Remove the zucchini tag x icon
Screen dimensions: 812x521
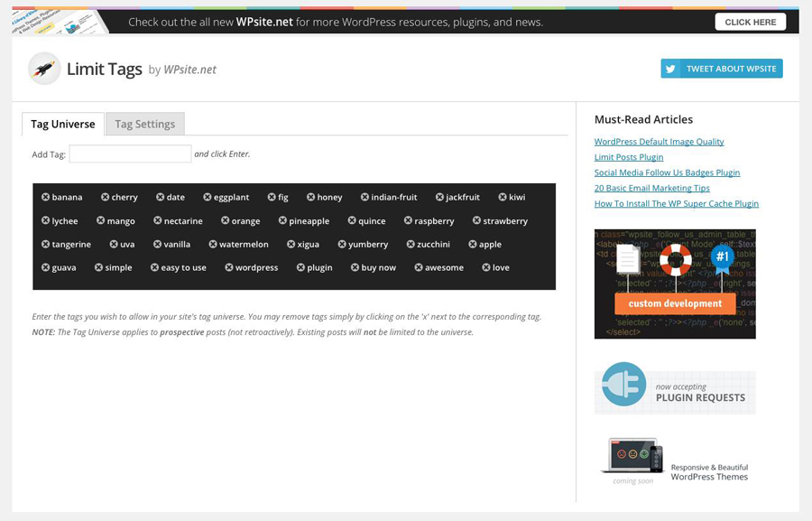point(411,244)
